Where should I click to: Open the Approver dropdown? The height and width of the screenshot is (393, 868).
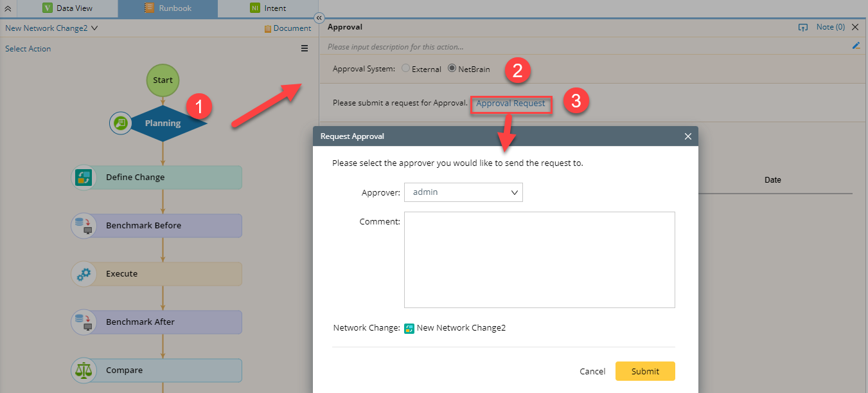click(x=463, y=192)
